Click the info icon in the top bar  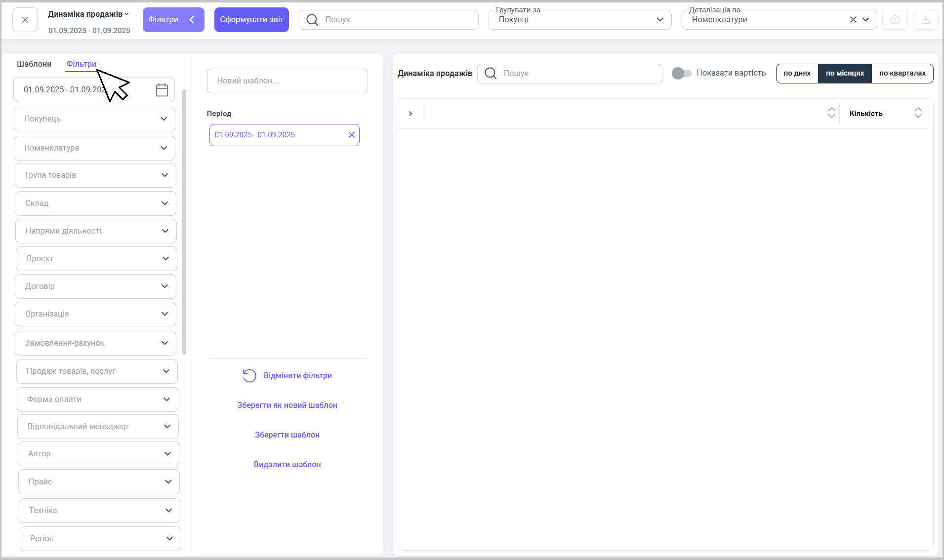tap(895, 20)
